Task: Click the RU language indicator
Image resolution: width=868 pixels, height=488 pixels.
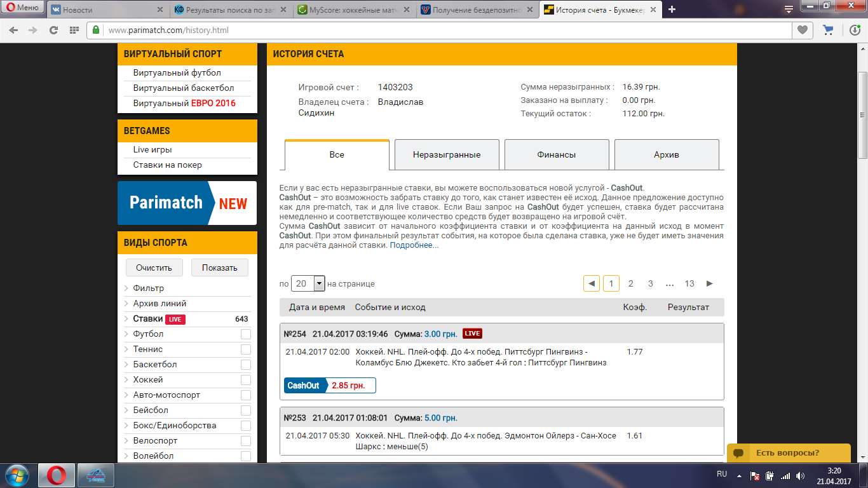Action: (x=722, y=475)
